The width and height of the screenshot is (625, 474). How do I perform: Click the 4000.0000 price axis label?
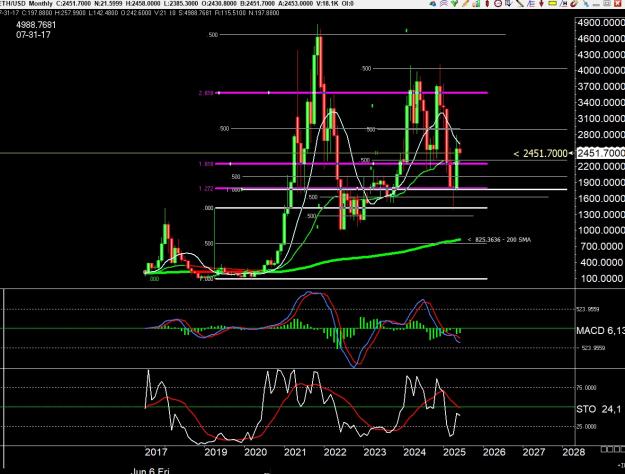[x=601, y=71]
